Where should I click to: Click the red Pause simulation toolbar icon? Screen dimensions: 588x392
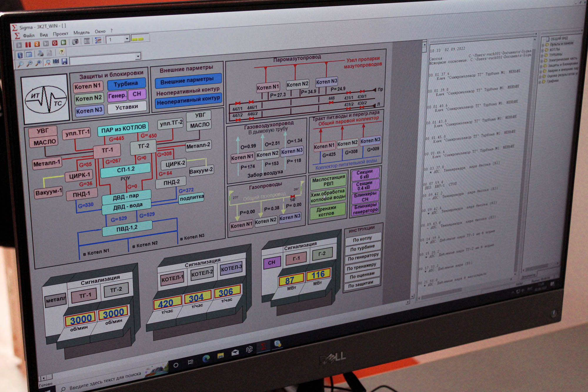[x=28, y=45]
